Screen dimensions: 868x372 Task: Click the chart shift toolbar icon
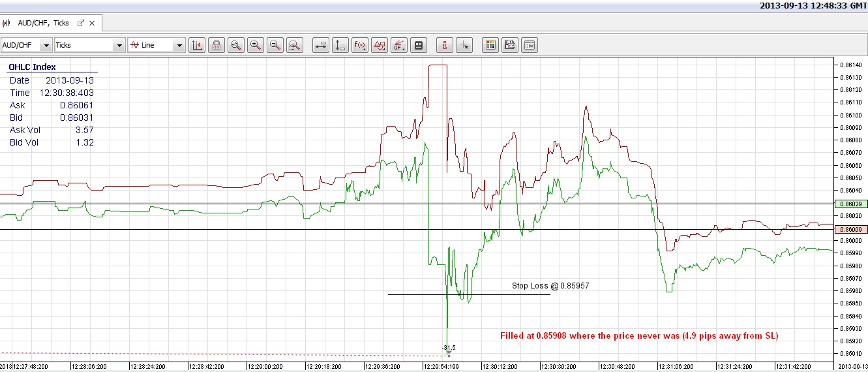(197, 45)
